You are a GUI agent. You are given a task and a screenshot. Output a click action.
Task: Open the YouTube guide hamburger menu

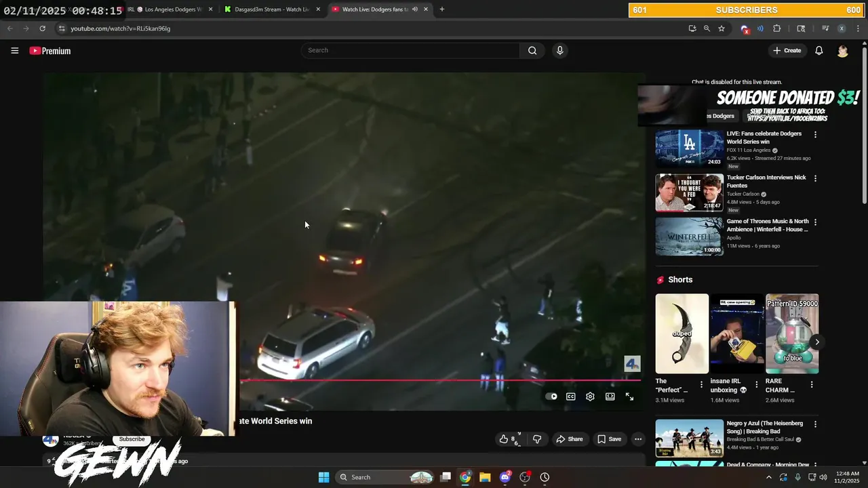(x=14, y=51)
